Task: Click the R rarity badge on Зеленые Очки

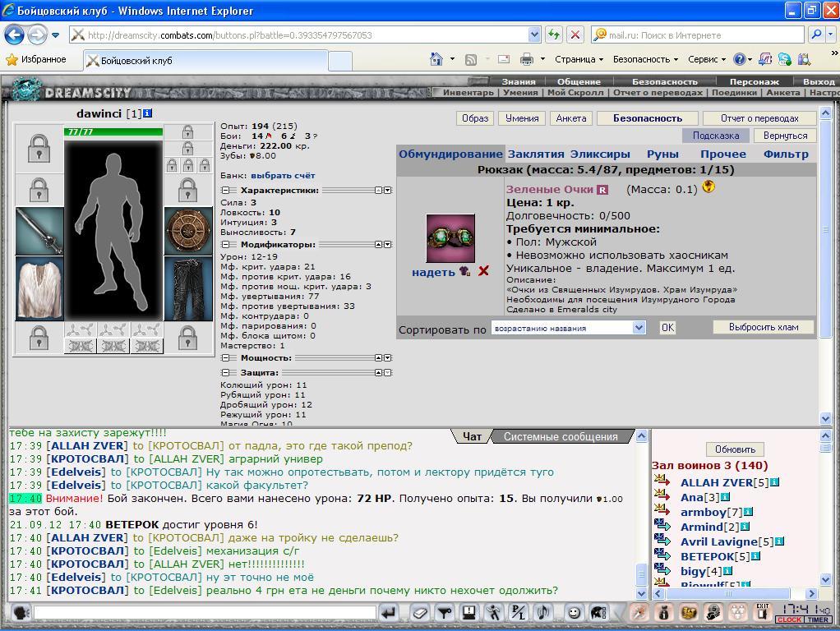Action: tap(602, 190)
